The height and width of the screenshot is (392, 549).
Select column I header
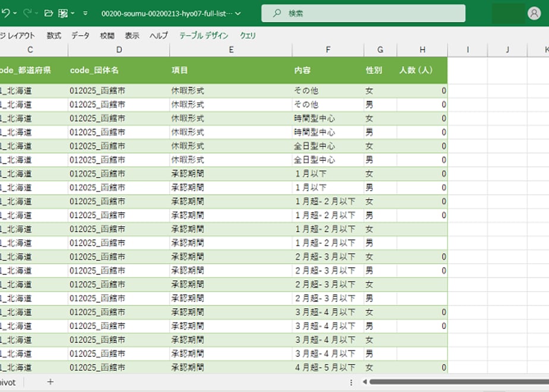click(468, 50)
